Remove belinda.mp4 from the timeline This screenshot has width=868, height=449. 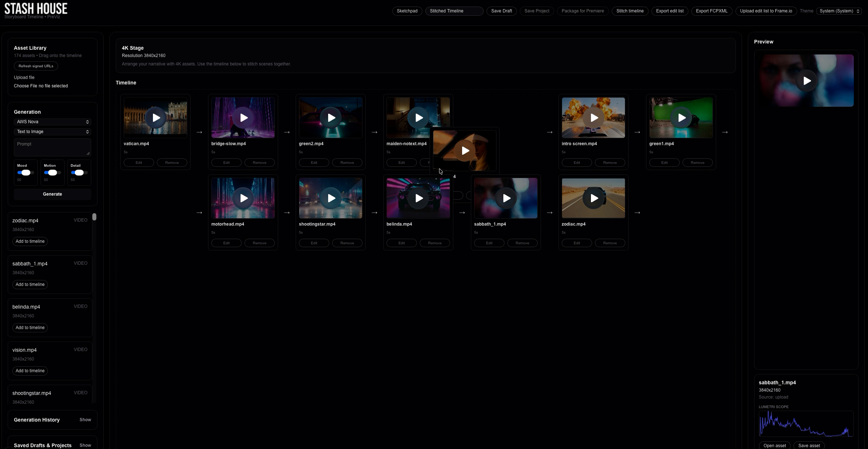point(434,243)
